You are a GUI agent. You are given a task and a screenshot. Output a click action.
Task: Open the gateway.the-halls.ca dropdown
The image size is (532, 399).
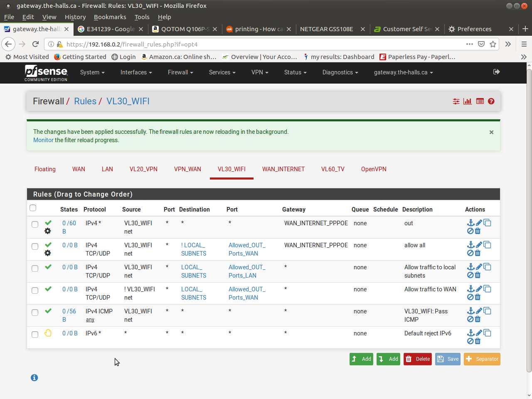click(403, 72)
